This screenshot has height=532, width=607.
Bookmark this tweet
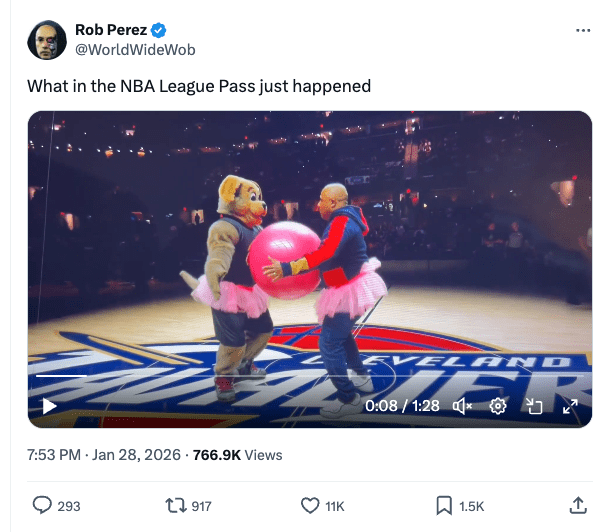coord(446,506)
